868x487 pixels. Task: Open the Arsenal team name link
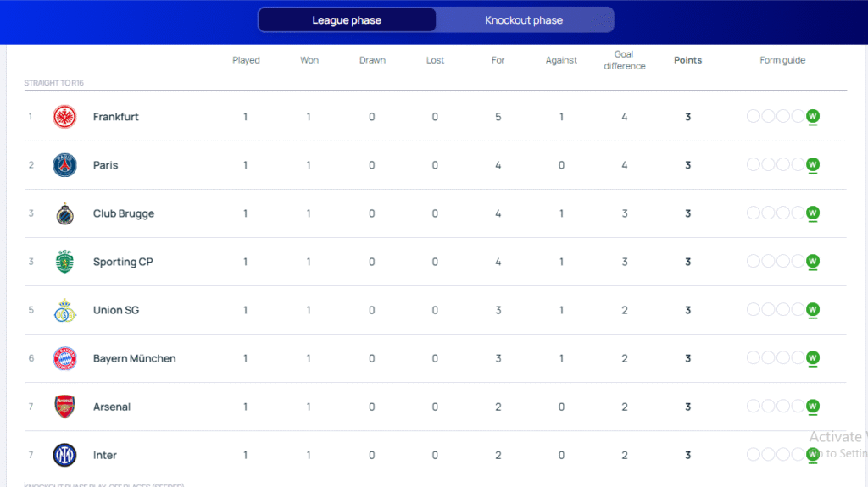click(x=112, y=407)
